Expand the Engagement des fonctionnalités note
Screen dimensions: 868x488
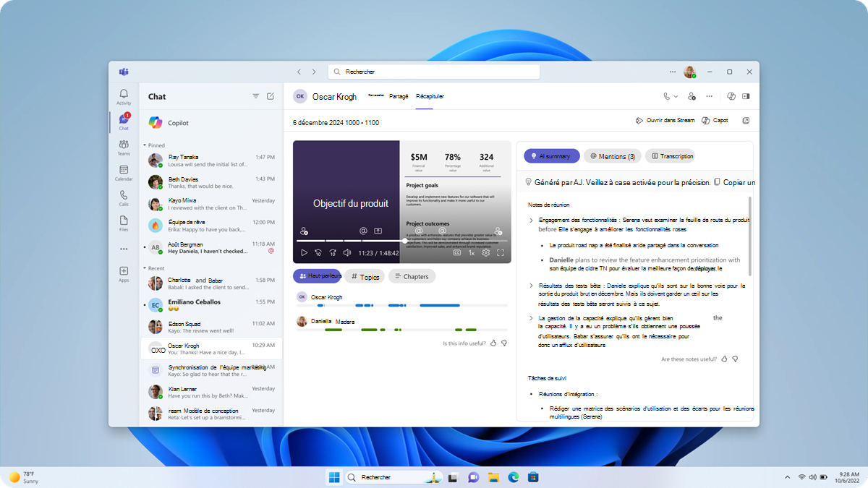(x=532, y=220)
